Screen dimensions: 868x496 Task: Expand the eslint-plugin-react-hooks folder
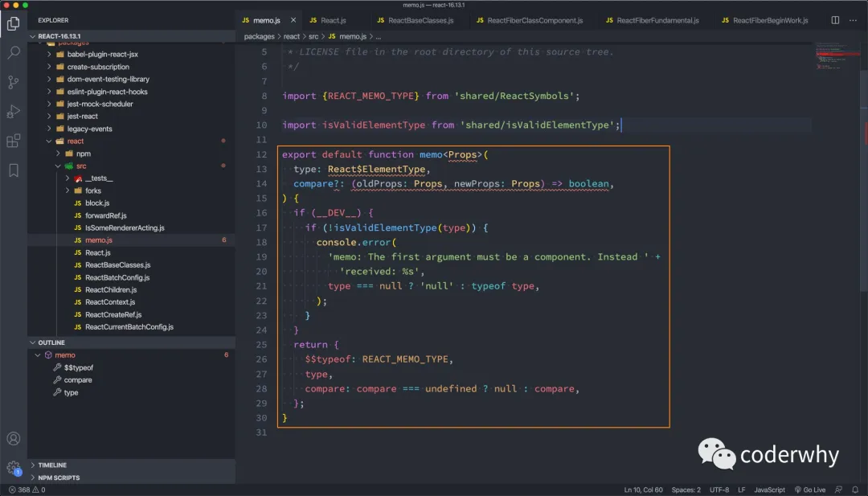131,92
